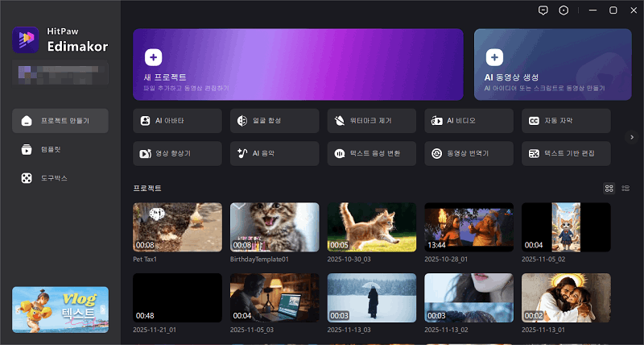
Task: Open the 워터마크 제거 tool
Action: tap(372, 121)
